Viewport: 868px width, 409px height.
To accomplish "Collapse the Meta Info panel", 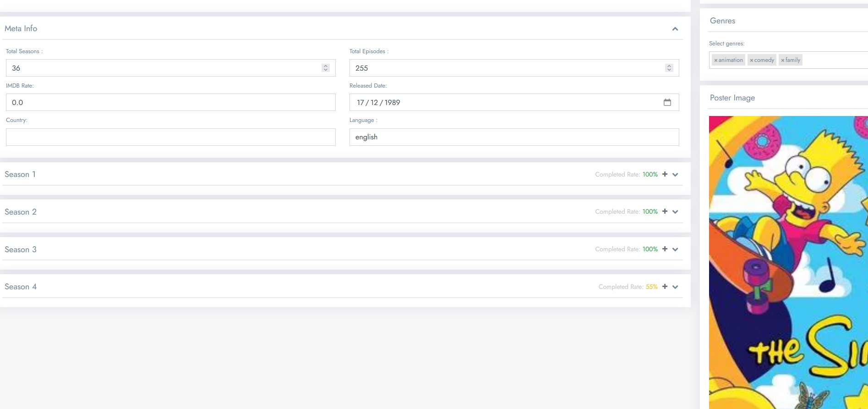I will (675, 29).
